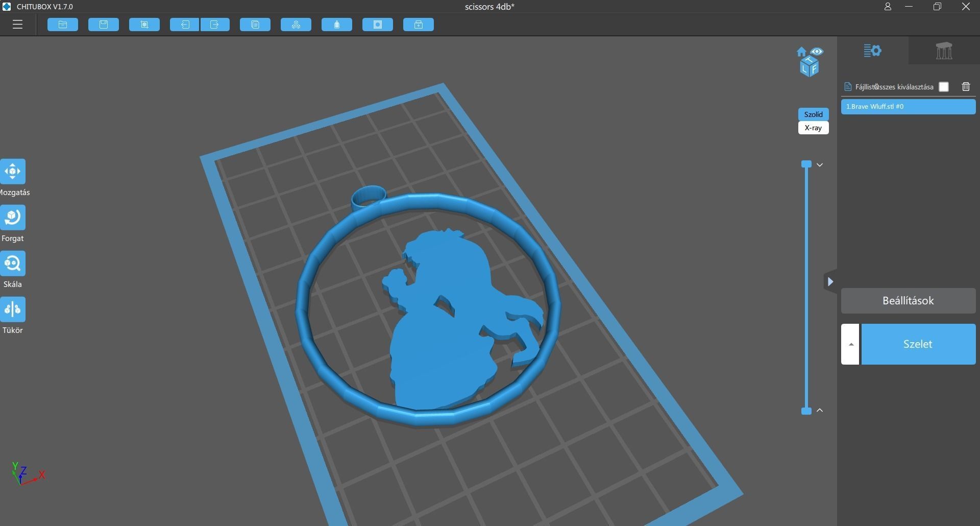
Task: Select the Tükör mirror tool
Action: tap(13, 309)
